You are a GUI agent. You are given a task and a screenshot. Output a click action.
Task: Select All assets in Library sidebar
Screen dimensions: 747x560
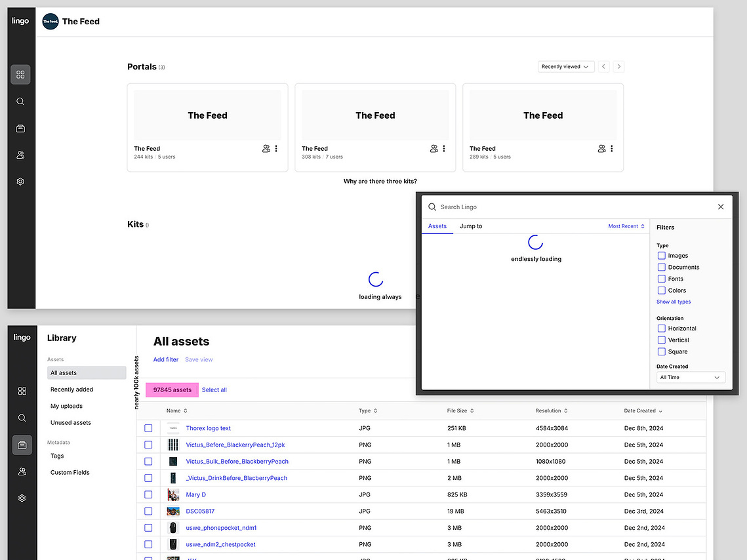87,373
